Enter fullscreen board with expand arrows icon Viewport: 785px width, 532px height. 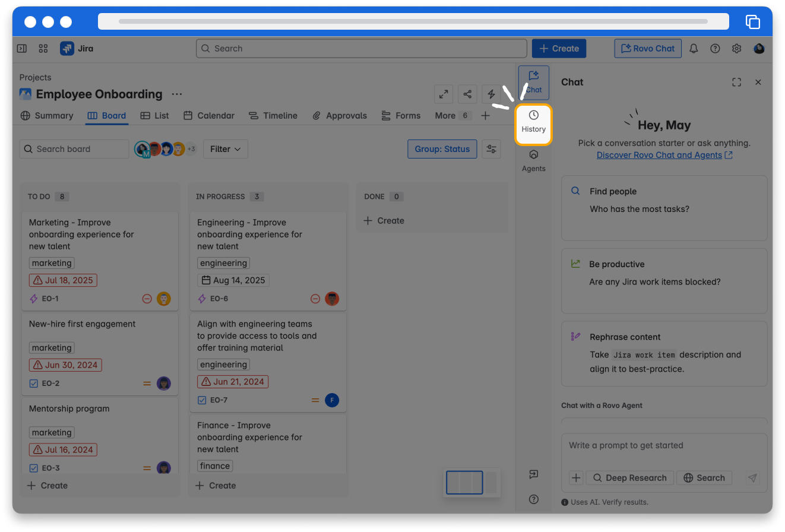[x=444, y=94]
